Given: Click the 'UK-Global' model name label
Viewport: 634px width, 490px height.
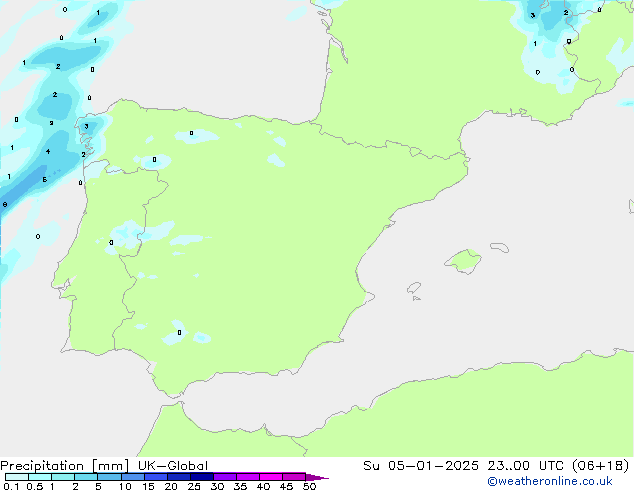Looking at the screenshot, I should [x=173, y=466].
